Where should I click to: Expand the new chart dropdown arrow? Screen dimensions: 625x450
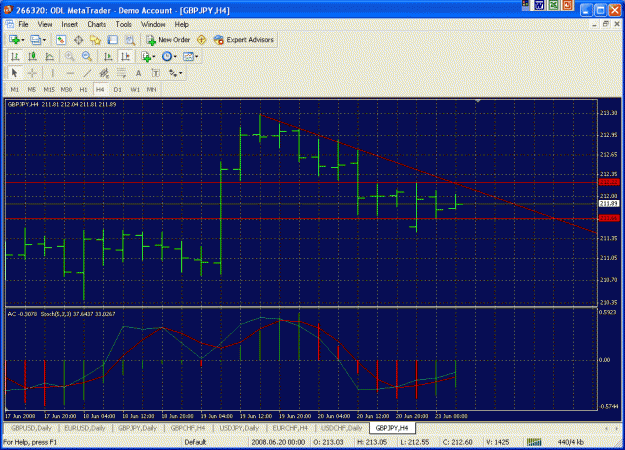23,40
